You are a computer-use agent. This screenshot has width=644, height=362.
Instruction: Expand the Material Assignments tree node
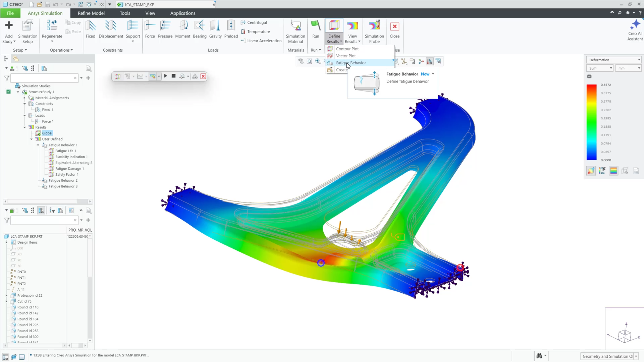24,98
